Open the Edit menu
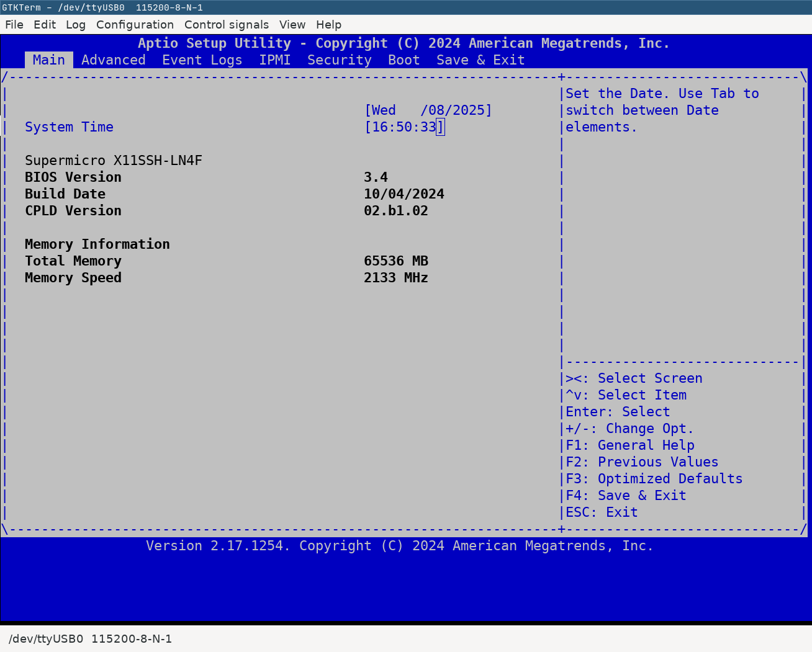The height and width of the screenshot is (652, 812). 45,25
